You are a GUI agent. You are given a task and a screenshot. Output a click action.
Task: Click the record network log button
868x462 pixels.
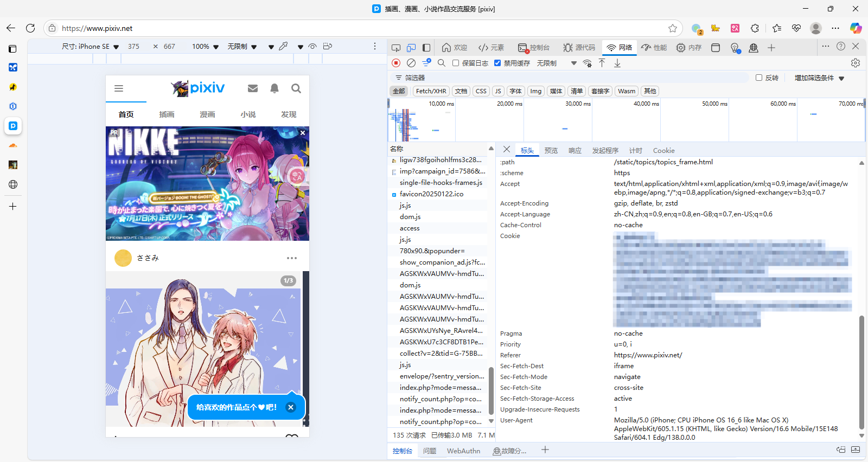(396, 63)
